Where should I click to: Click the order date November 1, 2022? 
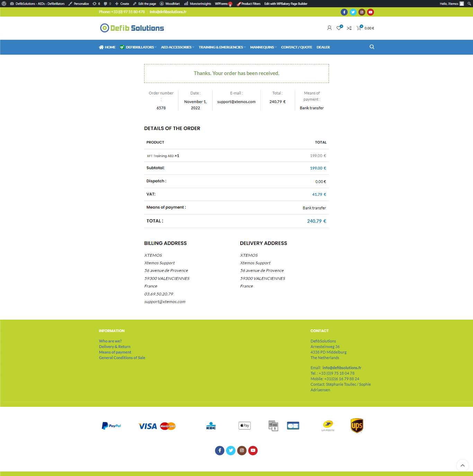coord(195,105)
